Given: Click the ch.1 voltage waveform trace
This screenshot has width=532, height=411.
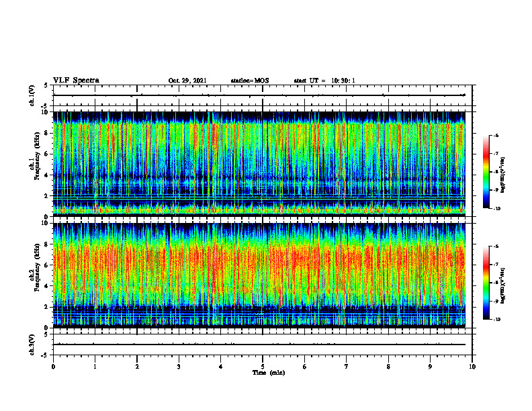Looking at the screenshot, I should [x=259, y=95].
